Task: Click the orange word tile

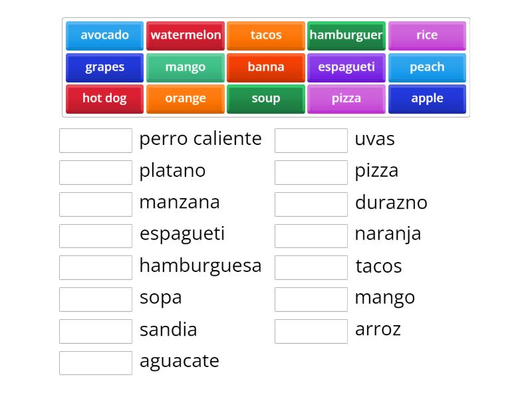Action: point(185,98)
